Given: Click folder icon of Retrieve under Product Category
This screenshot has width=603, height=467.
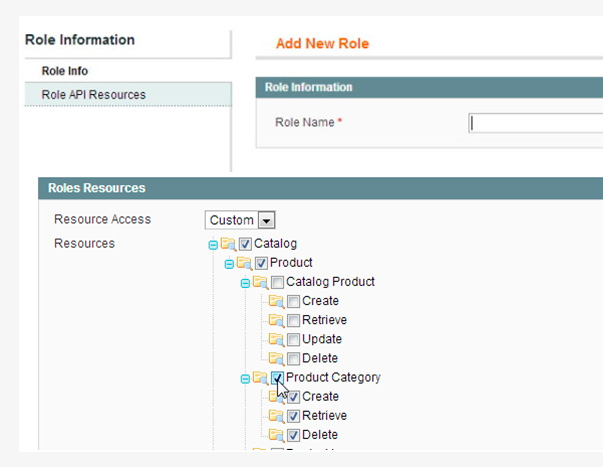Looking at the screenshot, I should tap(277, 416).
